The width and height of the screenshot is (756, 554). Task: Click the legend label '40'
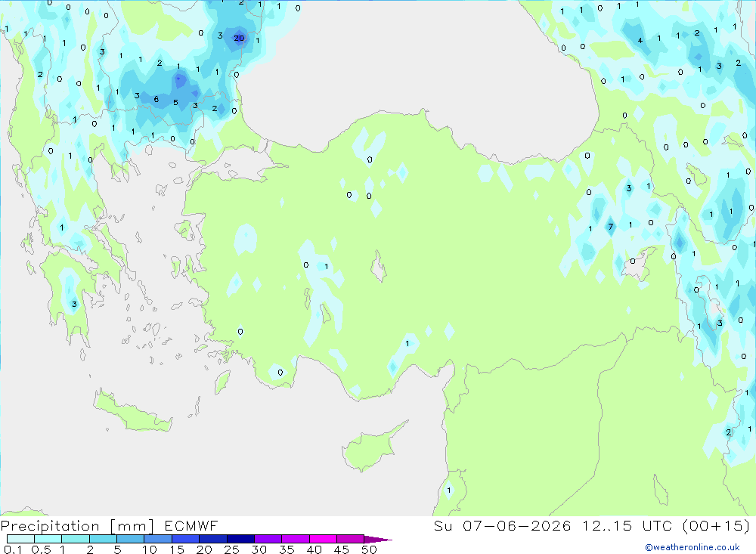tap(314, 549)
